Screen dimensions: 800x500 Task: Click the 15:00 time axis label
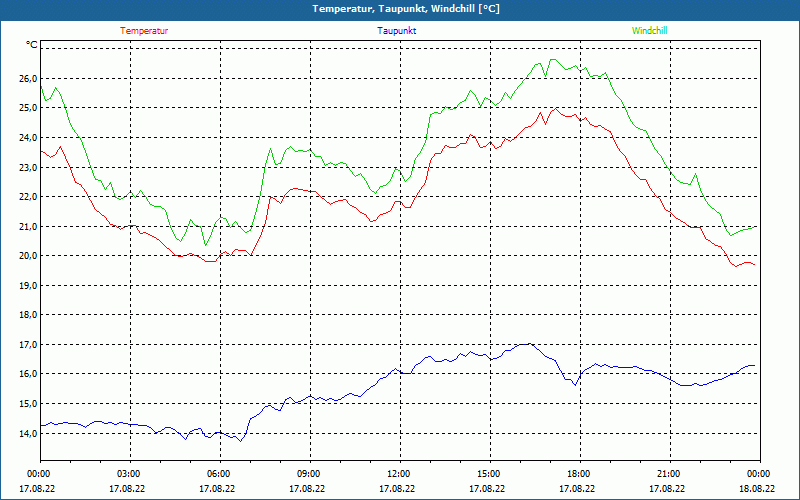pyautogui.click(x=490, y=474)
